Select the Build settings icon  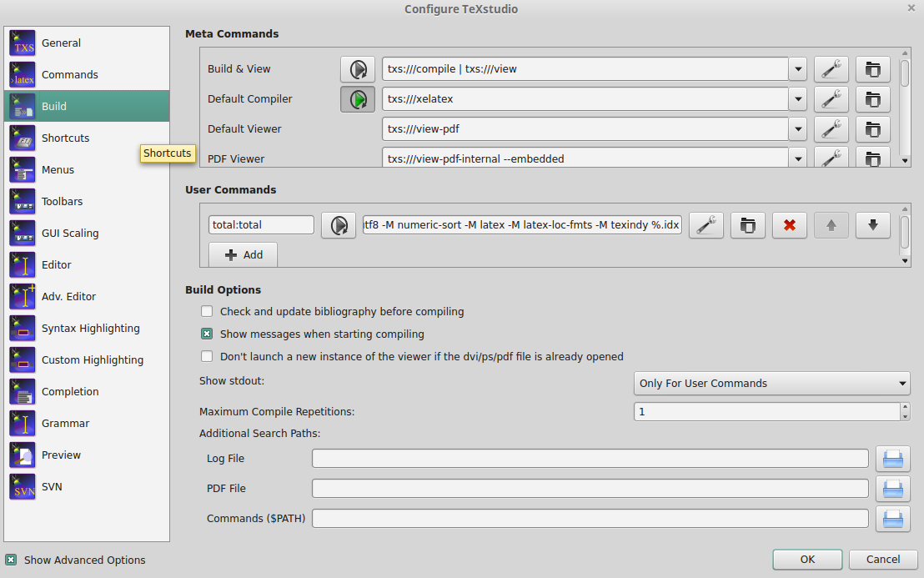tap(23, 106)
